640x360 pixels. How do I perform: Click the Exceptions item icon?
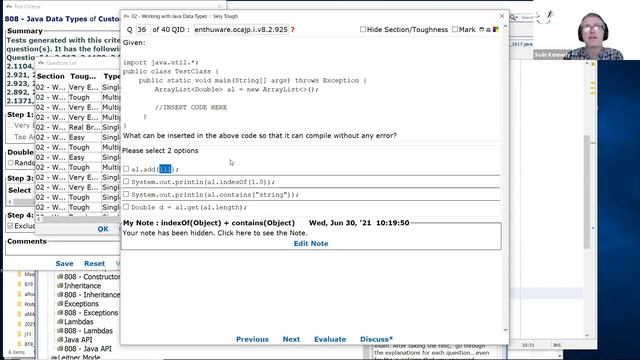pos(60,304)
